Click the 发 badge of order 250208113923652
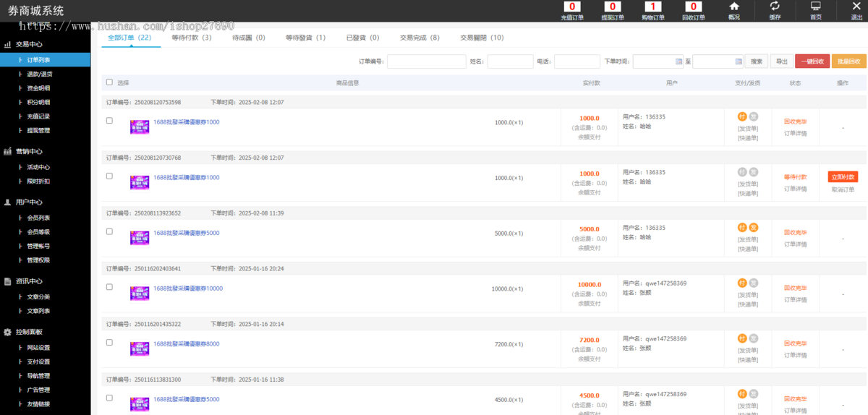868x415 pixels. (753, 228)
